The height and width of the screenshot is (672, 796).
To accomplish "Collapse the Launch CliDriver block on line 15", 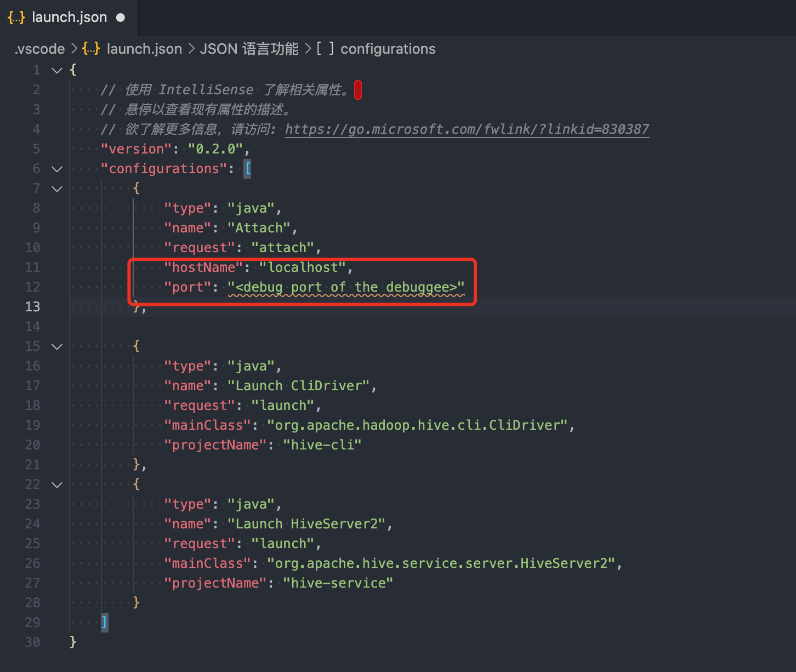I will click(x=56, y=346).
